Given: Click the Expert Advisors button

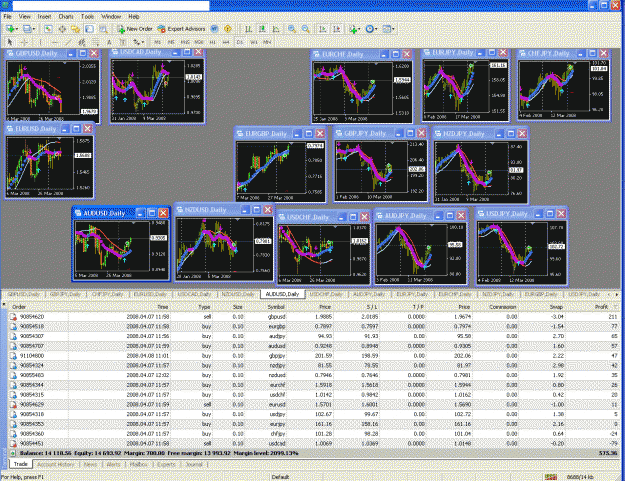Looking at the screenshot, I should pyautogui.click(x=181, y=29).
